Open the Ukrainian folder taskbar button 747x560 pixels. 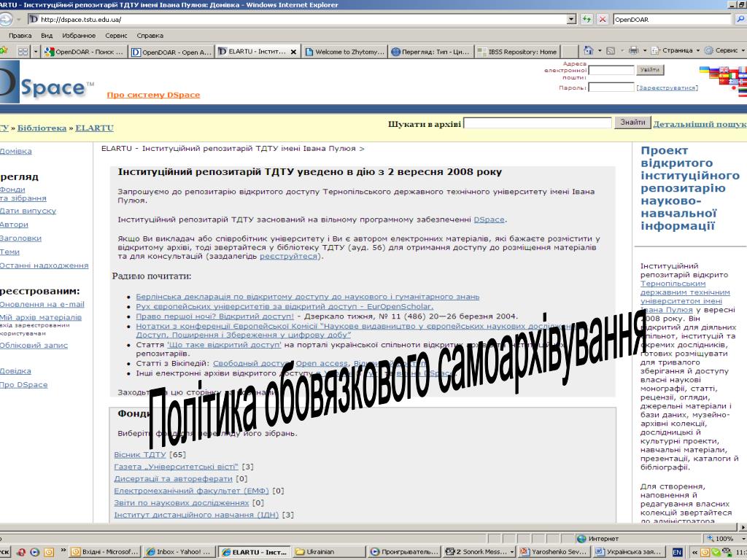(328, 551)
